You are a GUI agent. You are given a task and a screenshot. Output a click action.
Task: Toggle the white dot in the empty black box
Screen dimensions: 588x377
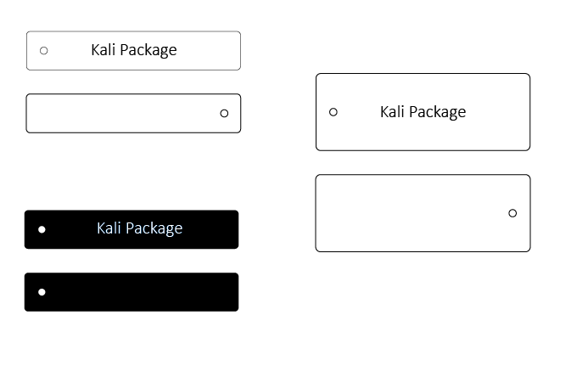42,292
